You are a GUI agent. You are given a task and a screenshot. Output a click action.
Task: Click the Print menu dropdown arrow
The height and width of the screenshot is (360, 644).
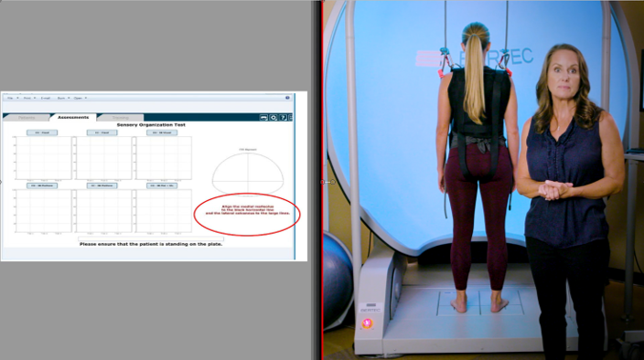click(35, 98)
